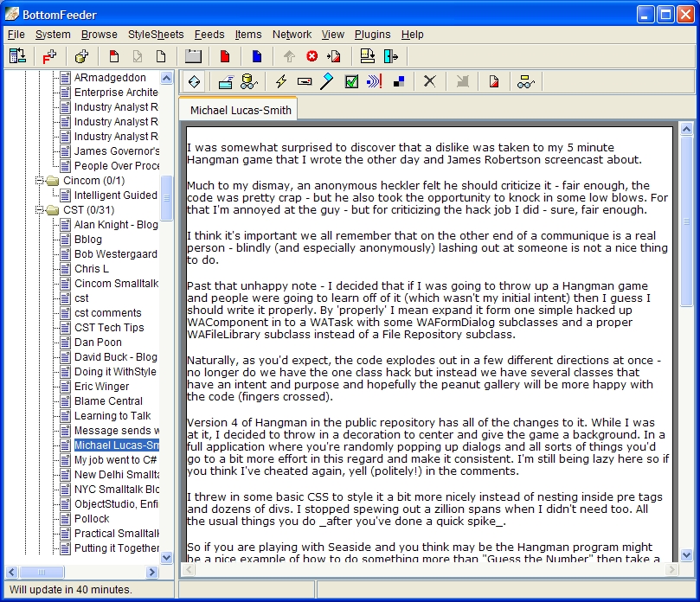Viewport: 700px width, 602px height.
Task: Click the grayed-out diagonal arrow icon
Action: tap(463, 81)
